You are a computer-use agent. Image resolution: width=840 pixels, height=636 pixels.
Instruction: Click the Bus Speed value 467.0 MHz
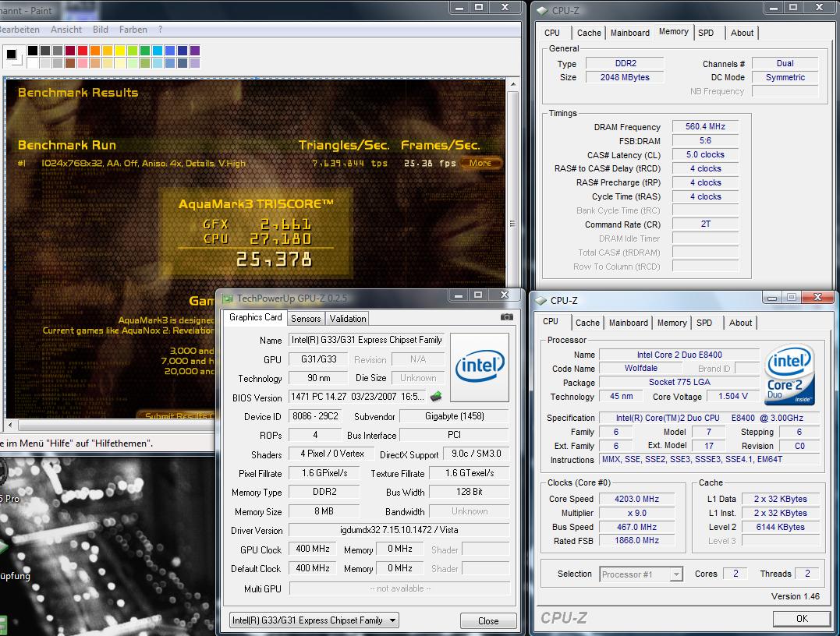click(x=636, y=527)
